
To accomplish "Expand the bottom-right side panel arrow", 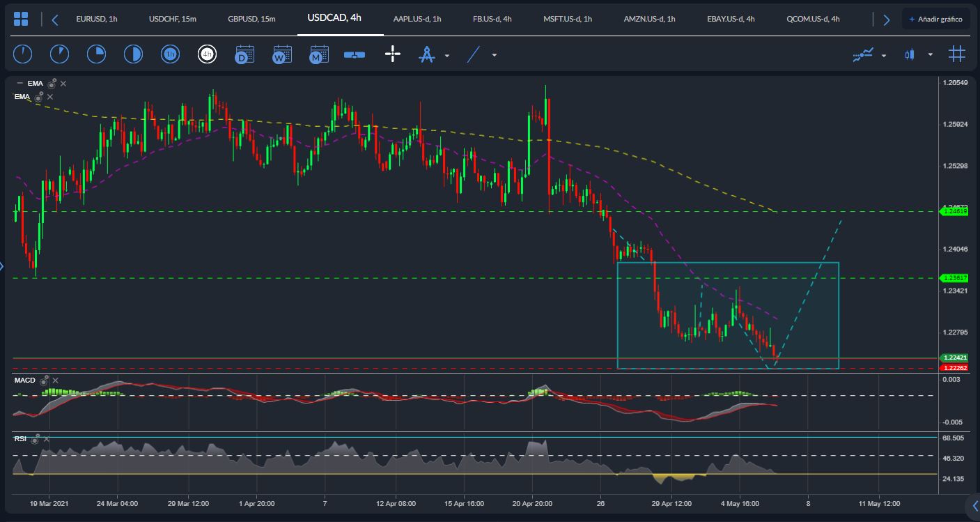I will pyautogui.click(x=975, y=506).
